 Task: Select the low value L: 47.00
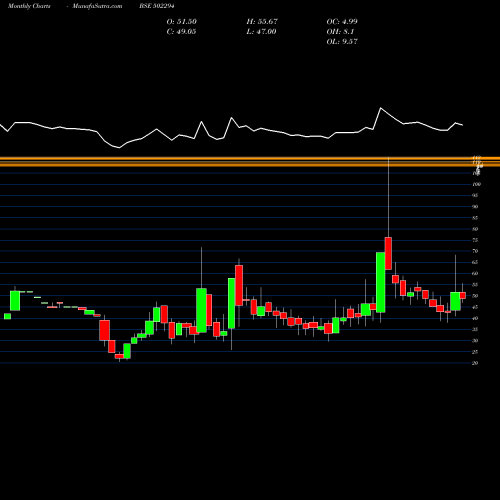click(261, 32)
